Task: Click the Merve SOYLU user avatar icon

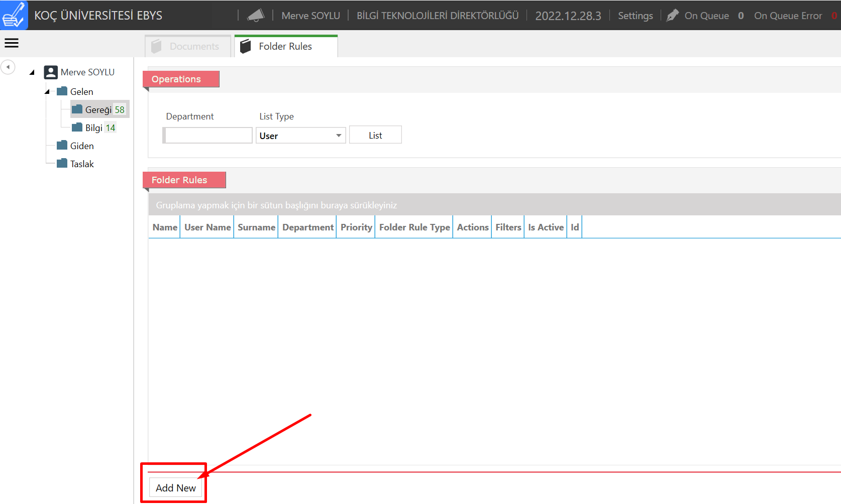Action: pos(51,72)
